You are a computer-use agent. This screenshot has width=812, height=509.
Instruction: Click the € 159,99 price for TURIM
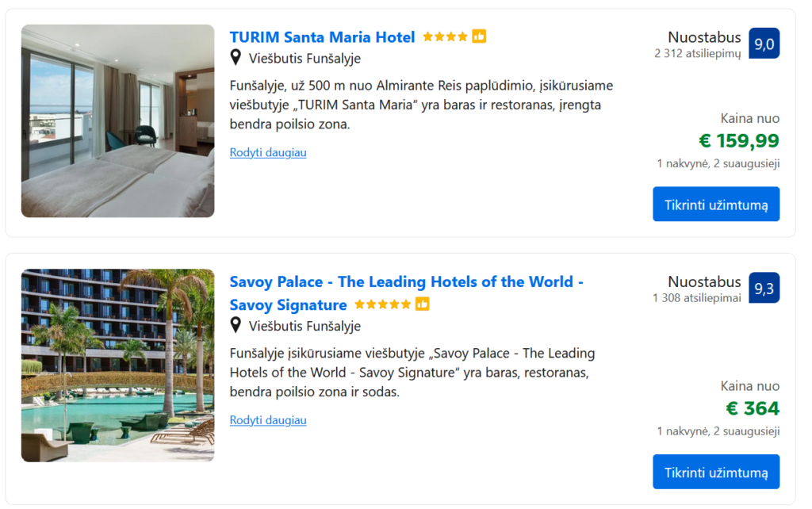coord(739,141)
